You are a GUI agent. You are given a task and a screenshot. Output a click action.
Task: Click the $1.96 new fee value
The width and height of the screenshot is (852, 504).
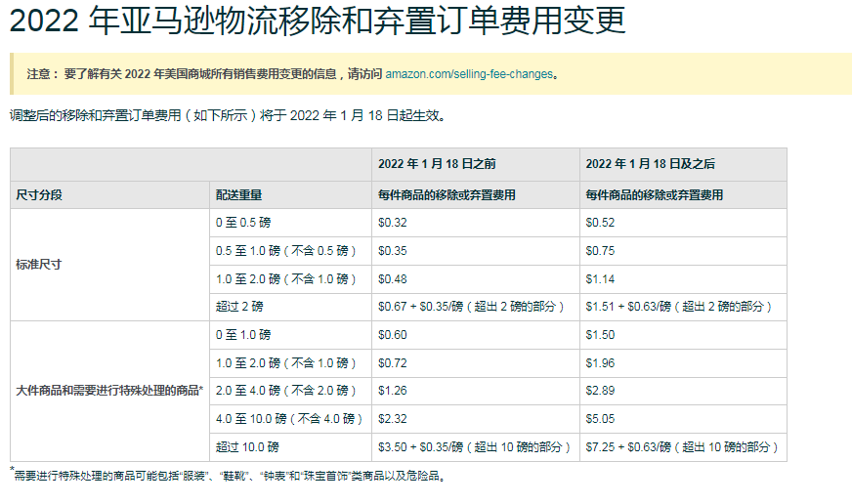click(x=600, y=363)
